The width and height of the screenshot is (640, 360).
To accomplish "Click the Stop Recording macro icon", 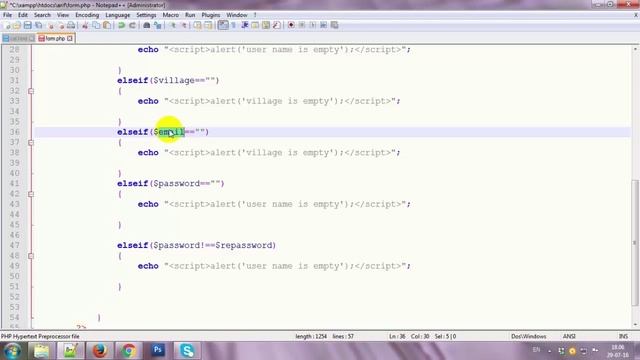I will pos(302,25).
